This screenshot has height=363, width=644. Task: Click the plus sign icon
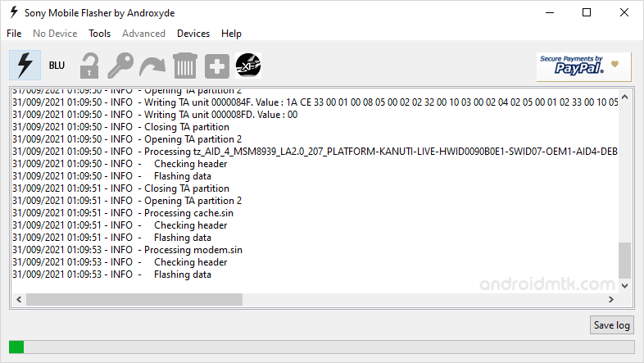click(x=217, y=66)
